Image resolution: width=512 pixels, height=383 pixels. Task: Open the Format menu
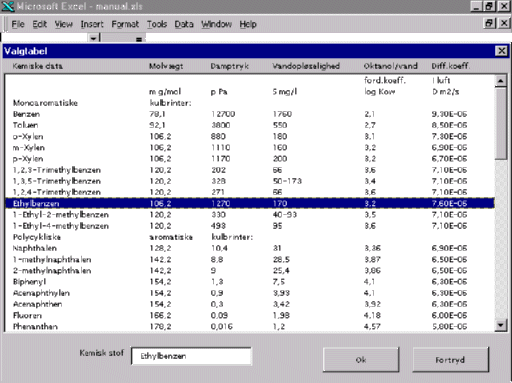[125, 24]
